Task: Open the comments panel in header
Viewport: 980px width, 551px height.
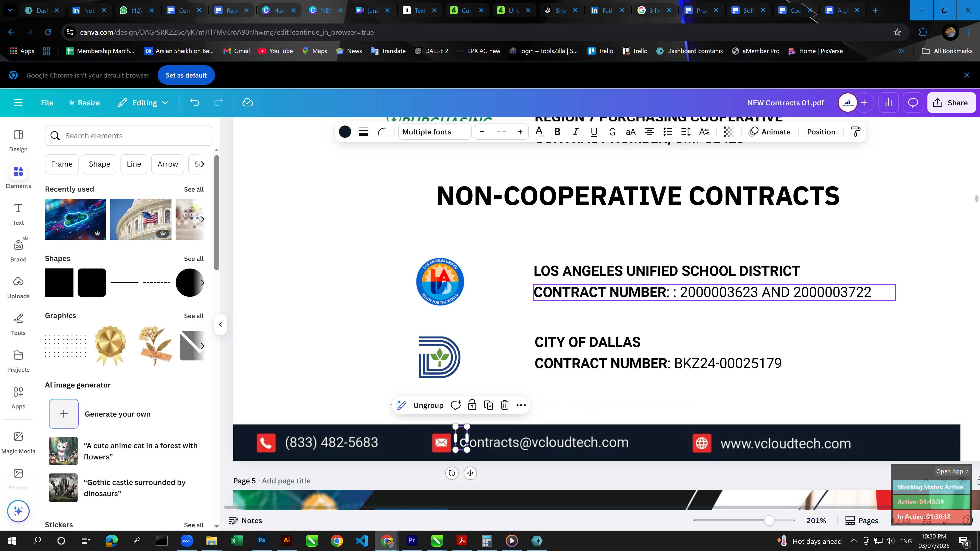Action: coord(913,103)
